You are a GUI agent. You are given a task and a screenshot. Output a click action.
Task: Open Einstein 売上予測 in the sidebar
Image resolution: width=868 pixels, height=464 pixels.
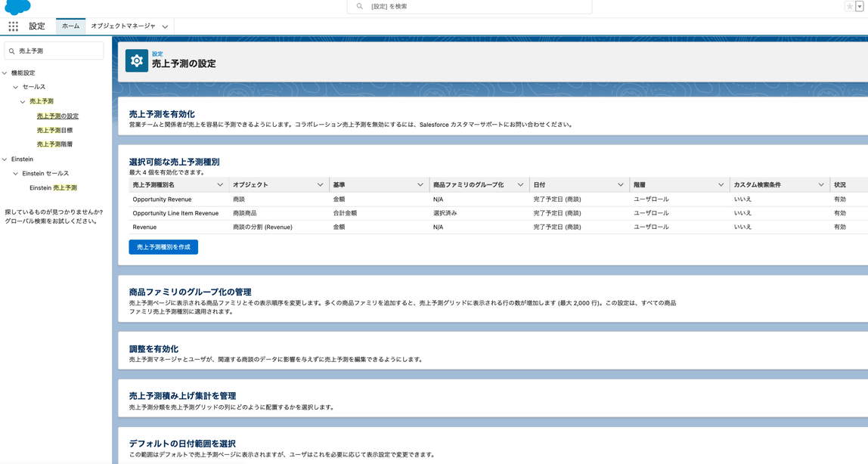click(x=53, y=188)
